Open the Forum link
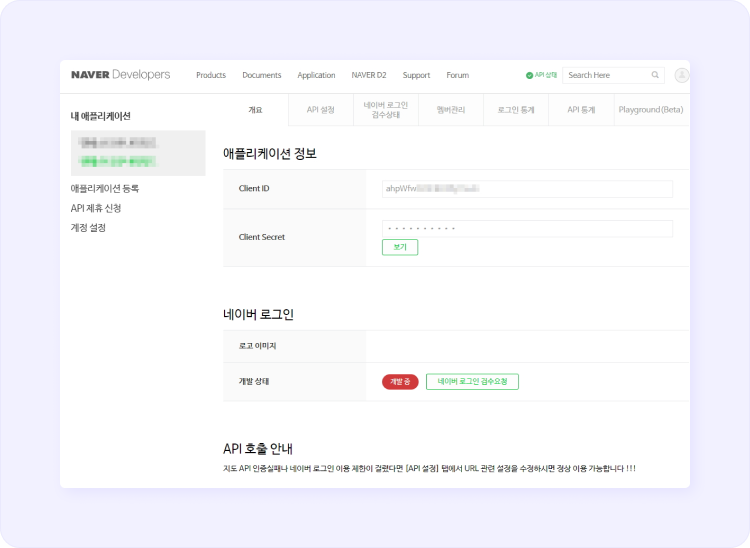 click(x=458, y=75)
